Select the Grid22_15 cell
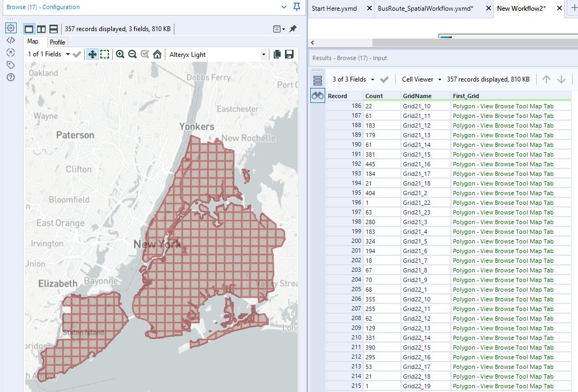Screen dimensions: 578x392 [426, 347]
